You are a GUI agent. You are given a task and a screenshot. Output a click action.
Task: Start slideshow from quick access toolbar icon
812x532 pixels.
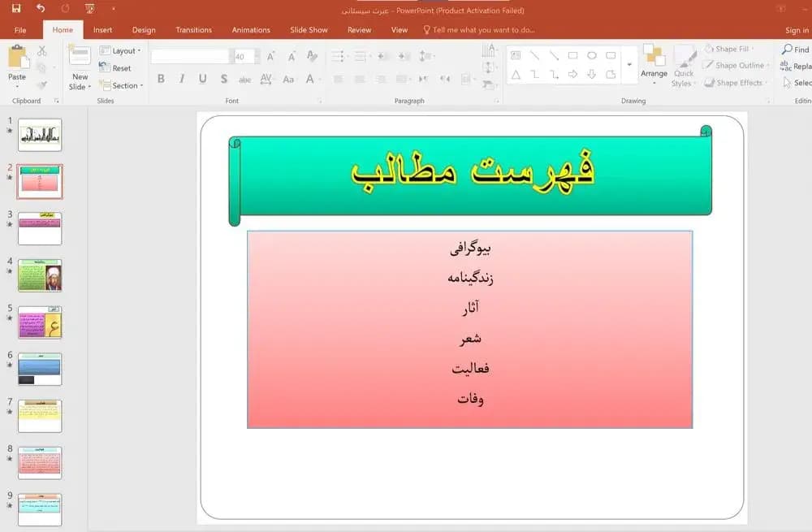(89, 8)
